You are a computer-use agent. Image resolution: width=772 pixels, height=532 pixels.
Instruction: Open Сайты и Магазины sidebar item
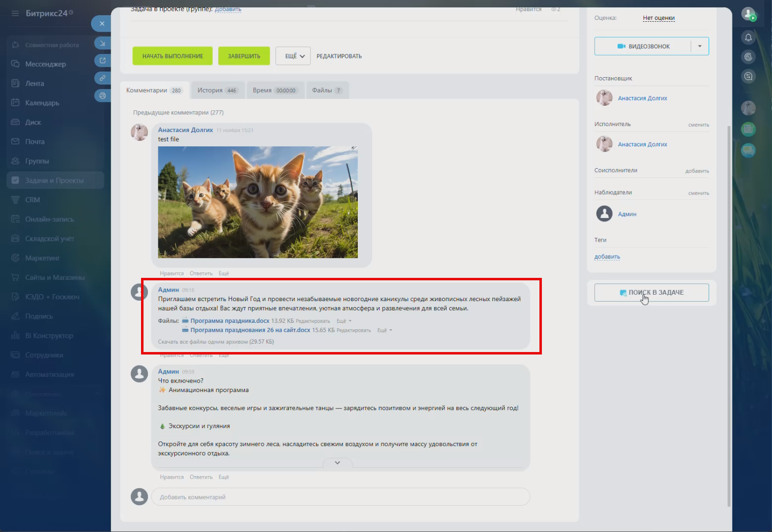point(55,277)
